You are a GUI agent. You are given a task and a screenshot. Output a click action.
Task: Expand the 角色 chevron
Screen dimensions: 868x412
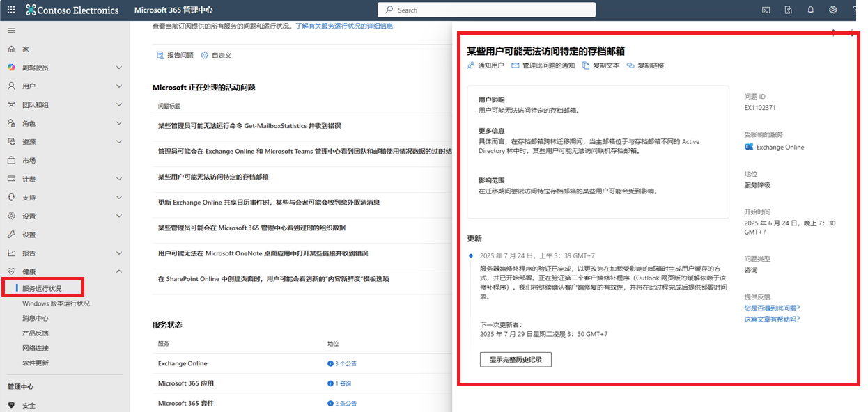118,123
